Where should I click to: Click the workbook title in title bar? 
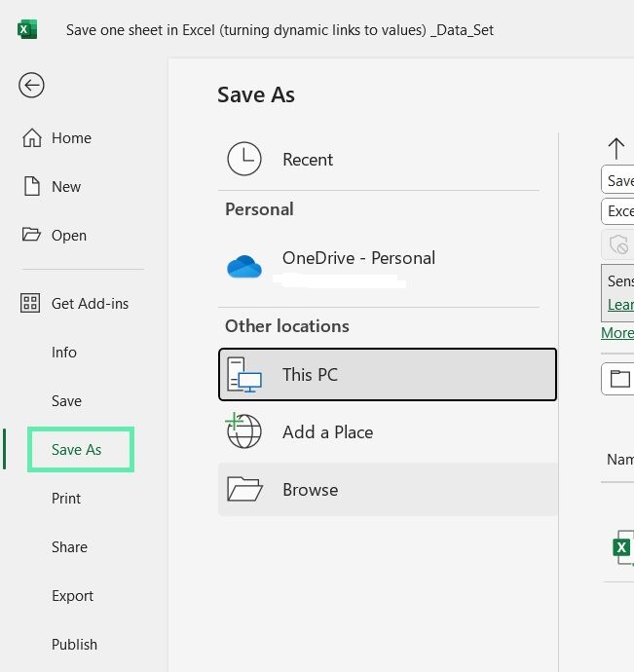tap(280, 30)
